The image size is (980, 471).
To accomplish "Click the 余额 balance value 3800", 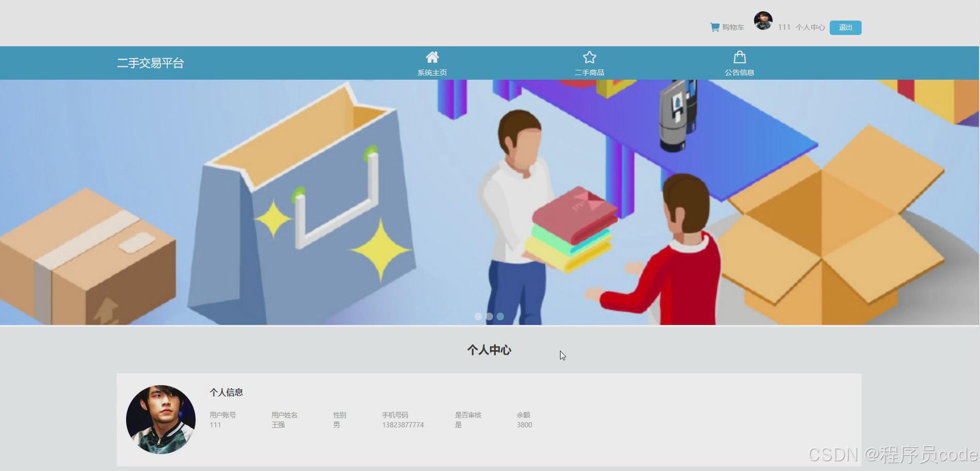I will 524,425.
